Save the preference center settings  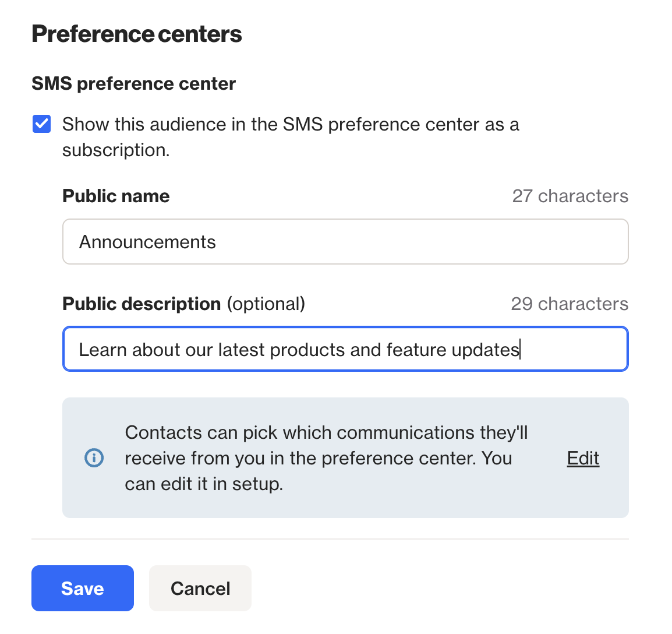82,588
